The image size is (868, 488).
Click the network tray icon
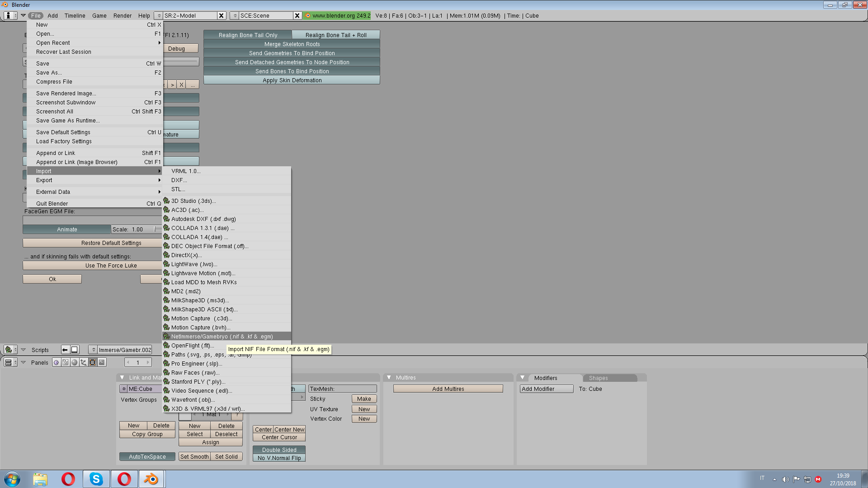pos(807,479)
